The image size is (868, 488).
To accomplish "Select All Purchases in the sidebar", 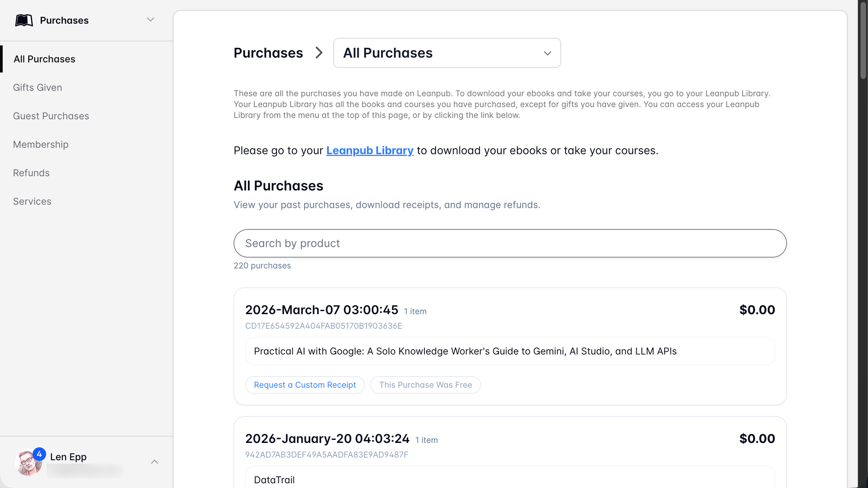I will (44, 59).
